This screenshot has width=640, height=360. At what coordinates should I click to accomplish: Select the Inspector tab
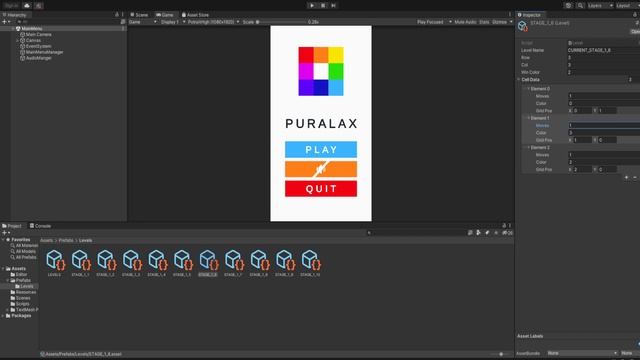coord(529,15)
